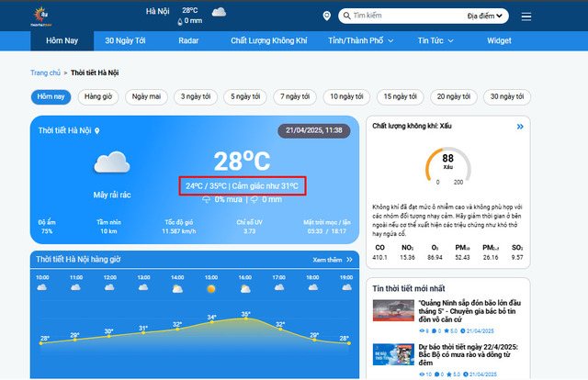
Task: Open the hamburger menu icon
Action: pyautogui.click(x=526, y=17)
